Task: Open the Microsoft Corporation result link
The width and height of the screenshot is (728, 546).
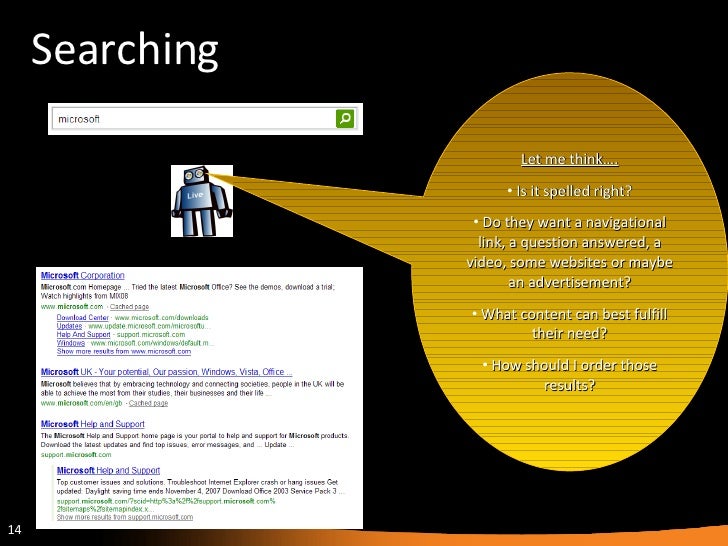Action: coord(83,275)
